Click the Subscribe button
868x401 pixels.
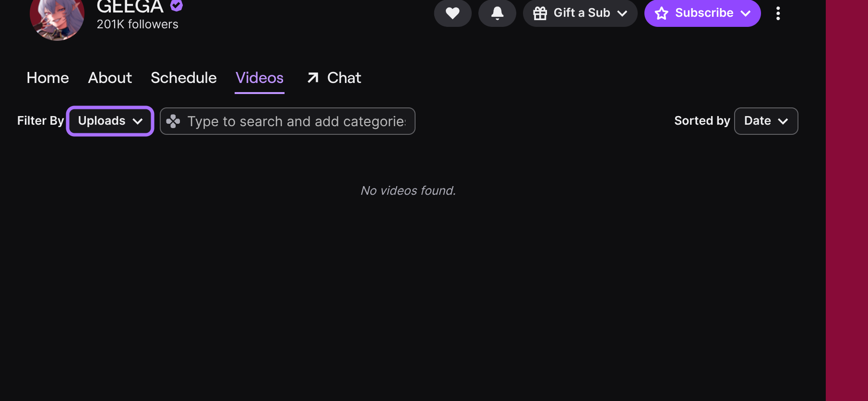(702, 13)
